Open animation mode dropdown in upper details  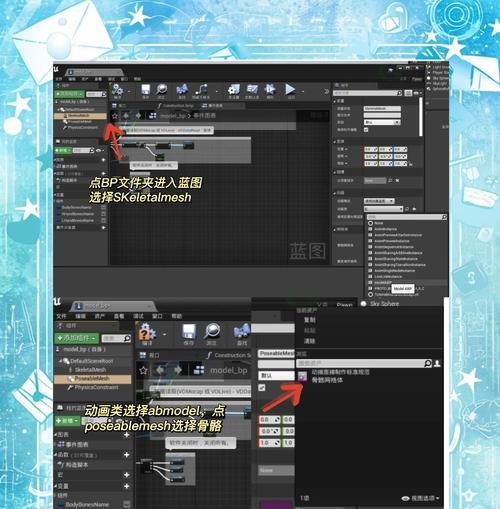(x=379, y=201)
